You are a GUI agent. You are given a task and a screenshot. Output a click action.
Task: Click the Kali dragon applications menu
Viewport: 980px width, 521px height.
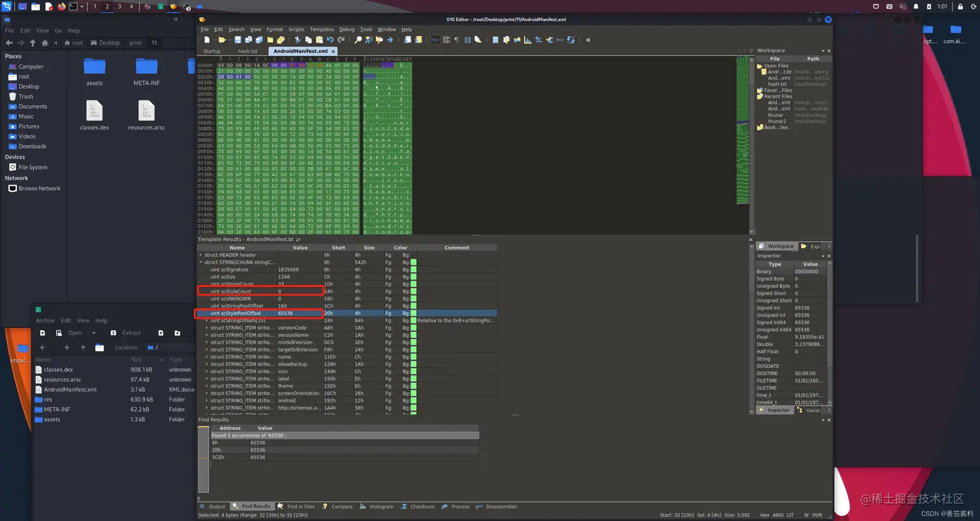[x=6, y=6]
